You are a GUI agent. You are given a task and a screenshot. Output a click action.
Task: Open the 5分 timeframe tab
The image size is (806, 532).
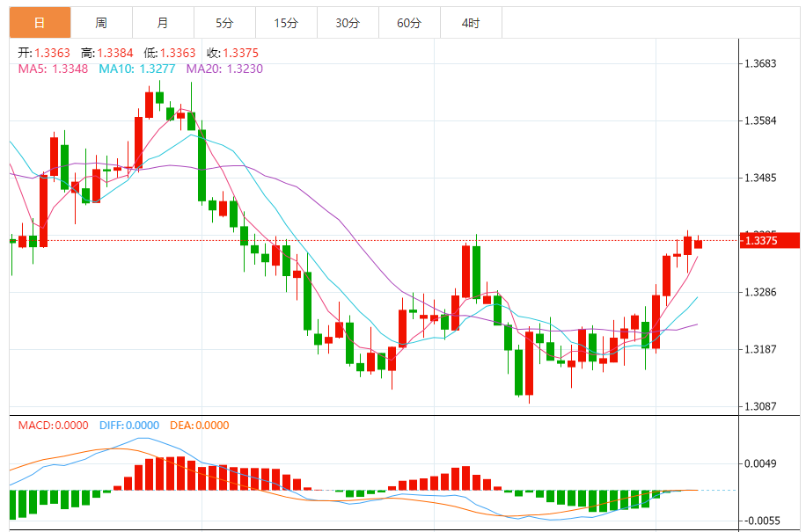[x=224, y=23]
